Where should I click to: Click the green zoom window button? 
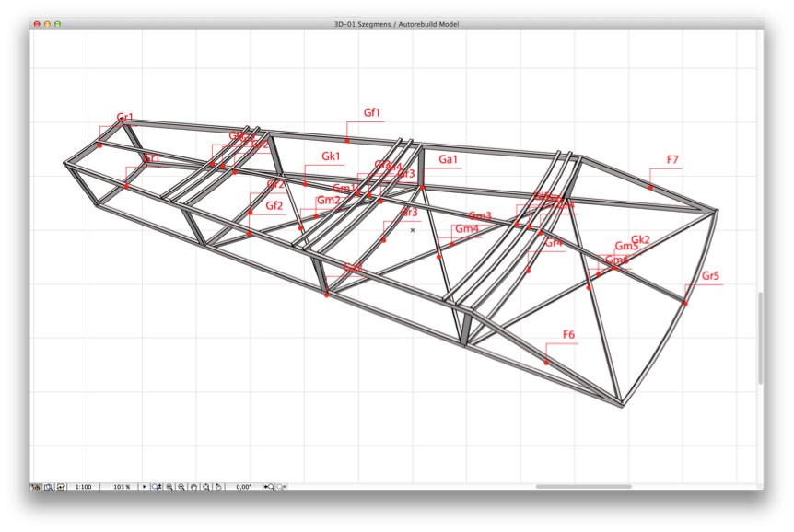point(57,24)
